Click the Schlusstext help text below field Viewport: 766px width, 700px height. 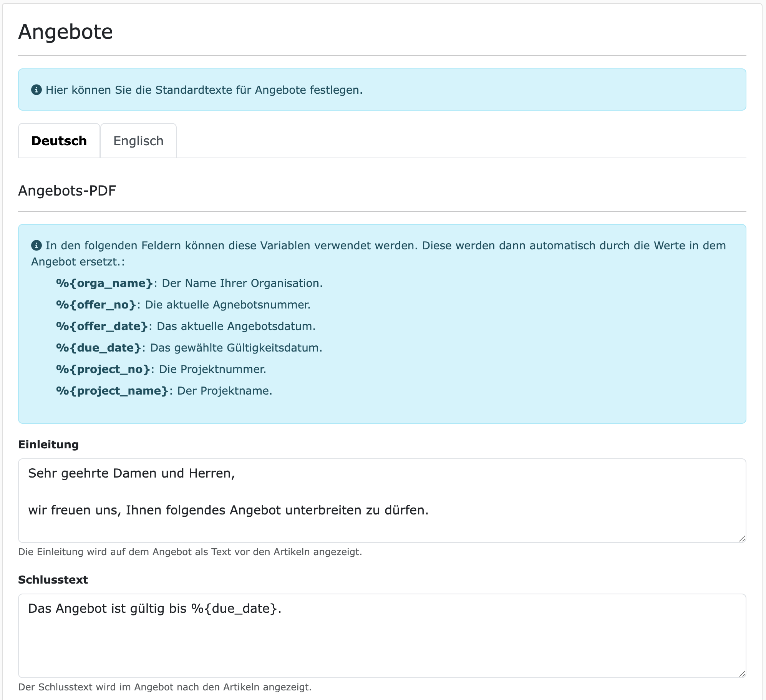click(165, 687)
